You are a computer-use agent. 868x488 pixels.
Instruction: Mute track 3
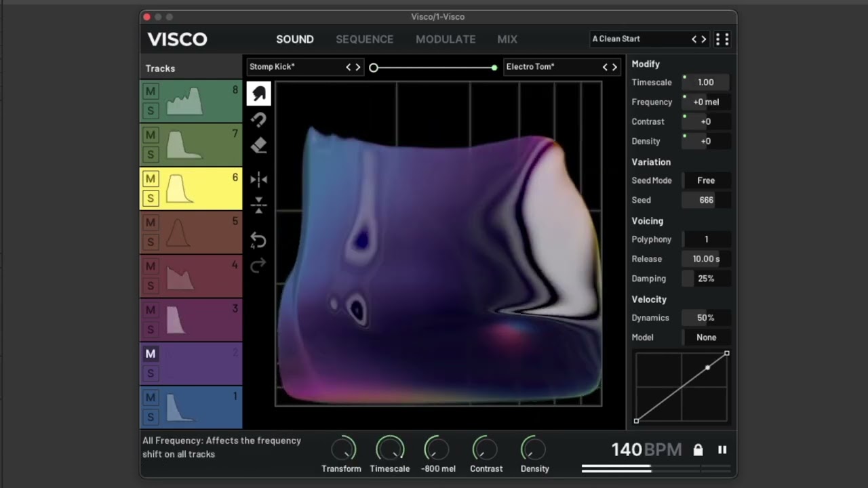[x=151, y=310]
